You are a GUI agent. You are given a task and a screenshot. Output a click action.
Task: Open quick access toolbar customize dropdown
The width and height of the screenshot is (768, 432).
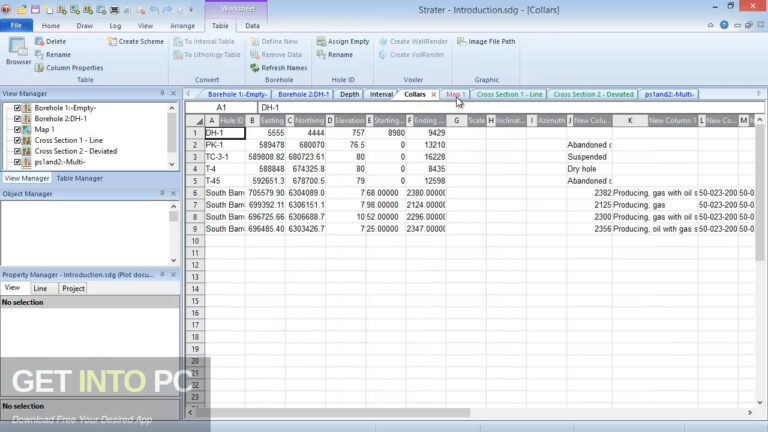click(x=191, y=9)
